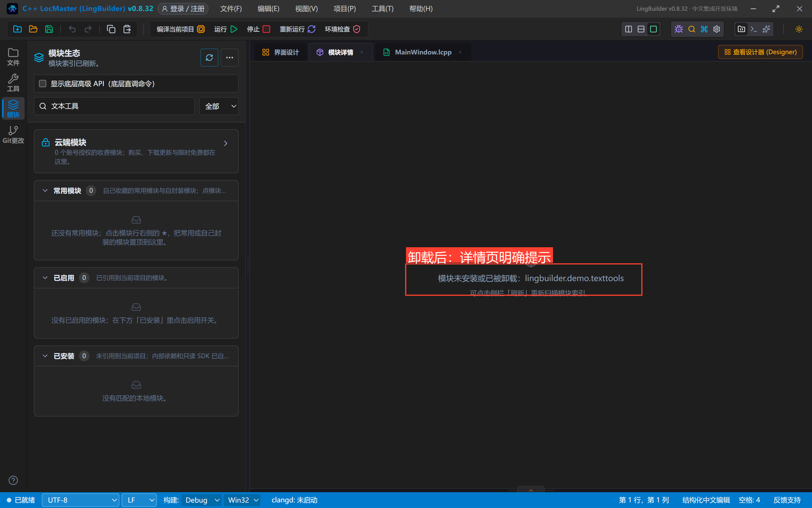Open the Debug build dropdown

pos(201,500)
